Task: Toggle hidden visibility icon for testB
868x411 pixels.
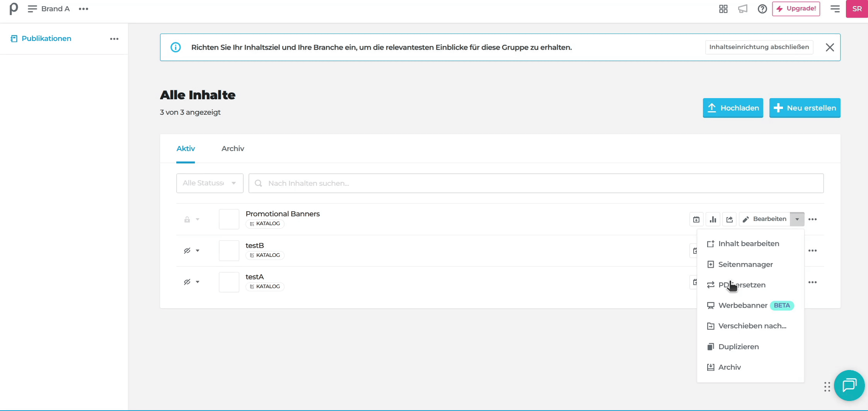Action: 187,251
